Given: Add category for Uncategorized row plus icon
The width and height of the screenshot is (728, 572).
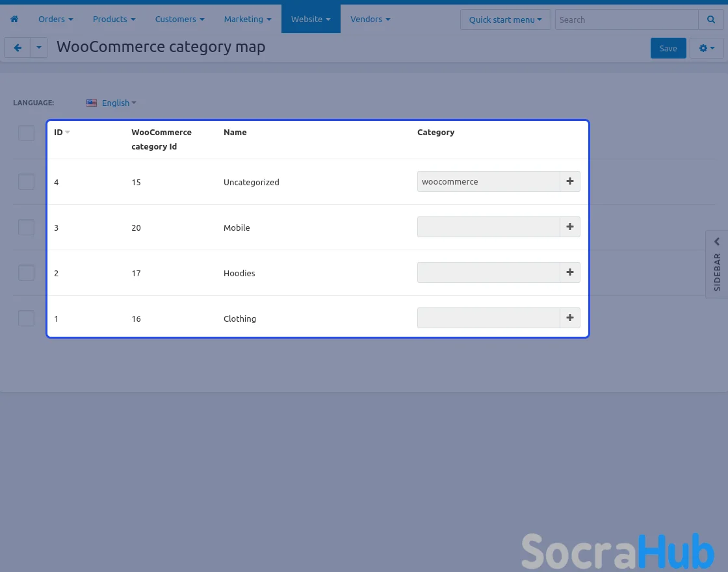Looking at the screenshot, I should tap(570, 181).
